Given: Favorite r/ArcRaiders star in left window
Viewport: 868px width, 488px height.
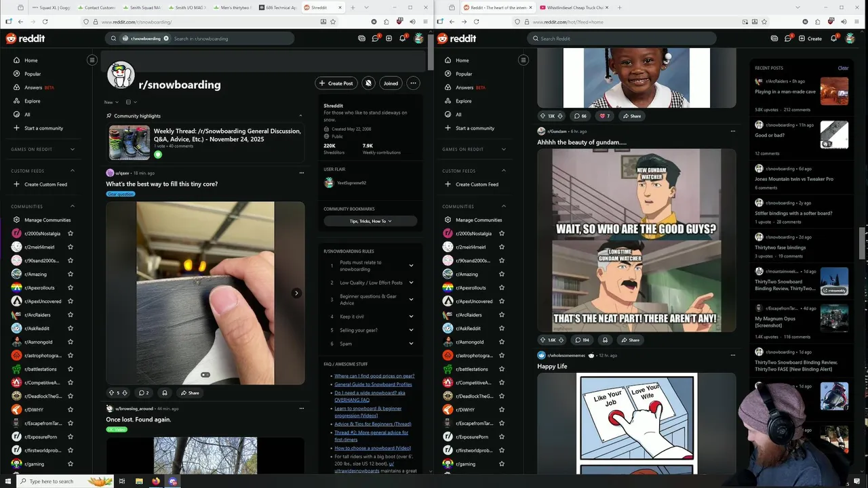Looking at the screenshot, I should pyautogui.click(x=71, y=314).
